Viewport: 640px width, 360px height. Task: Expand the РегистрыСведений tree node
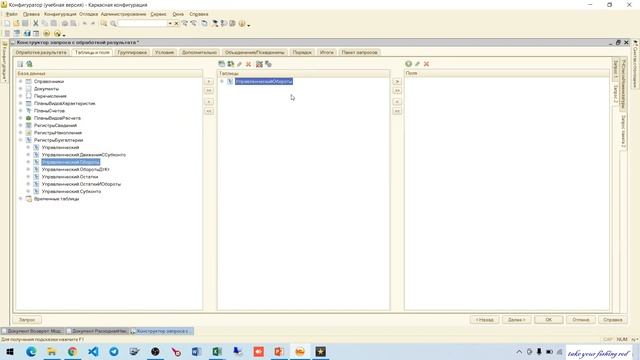[x=20, y=125]
